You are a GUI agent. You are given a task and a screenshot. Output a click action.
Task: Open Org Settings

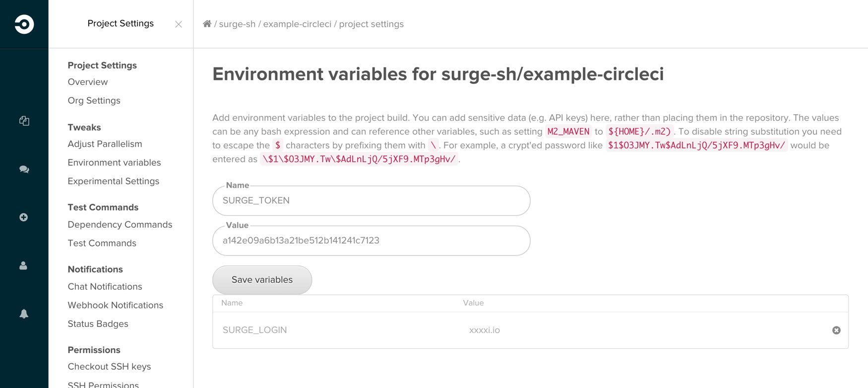(x=94, y=101)
